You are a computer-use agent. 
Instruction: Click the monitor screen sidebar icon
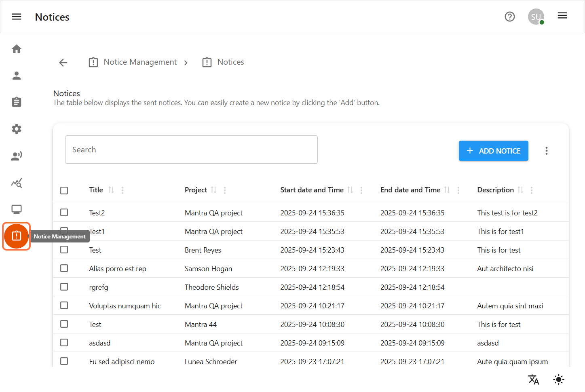pos(17,209)
